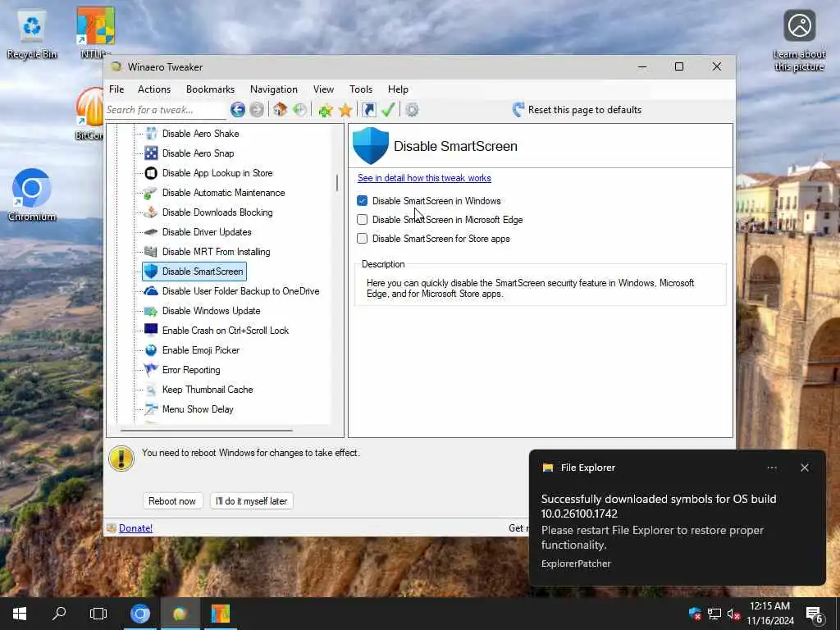
Task: Click the Search for a tweak field
Action: 166,110
